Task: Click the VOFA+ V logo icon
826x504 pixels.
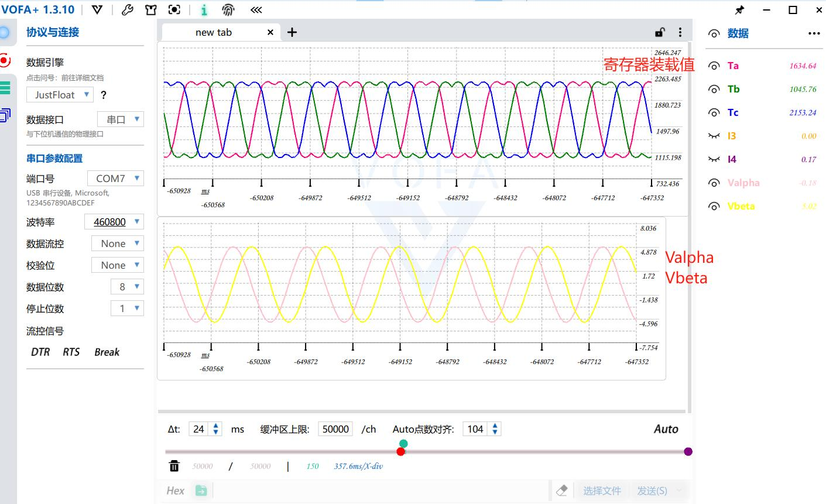Action: [97, 10]
